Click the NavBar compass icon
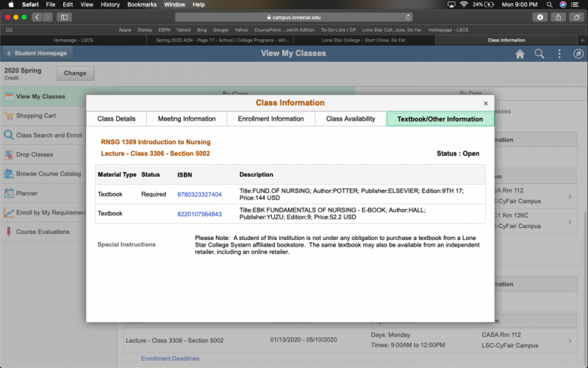Screen dimensions: 588x368 578,54
